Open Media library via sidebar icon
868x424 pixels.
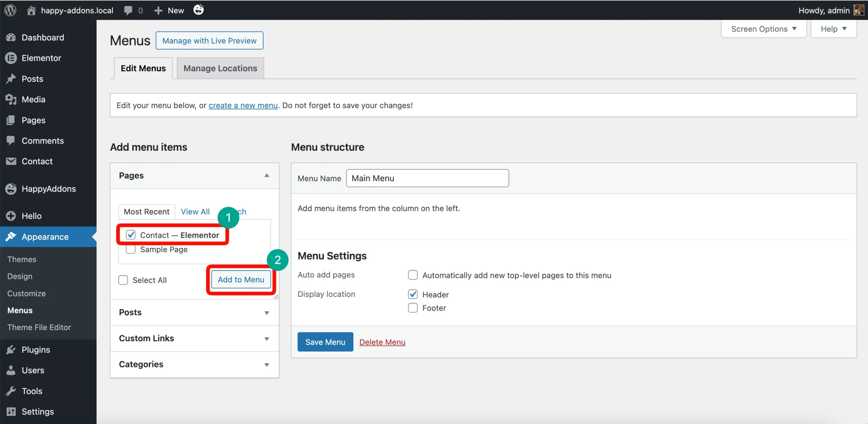click(x=11, y=99)
